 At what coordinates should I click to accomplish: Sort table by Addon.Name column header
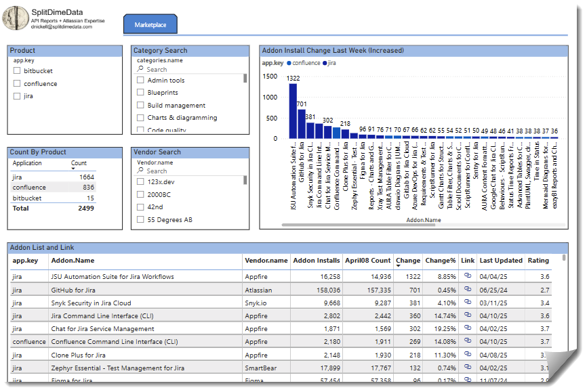pos(73,261)
